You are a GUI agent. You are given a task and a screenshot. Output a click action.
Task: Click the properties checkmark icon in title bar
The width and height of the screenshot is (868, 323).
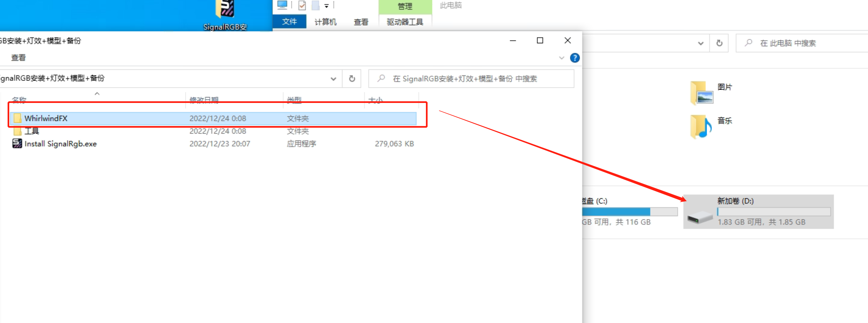pos(302,5)
